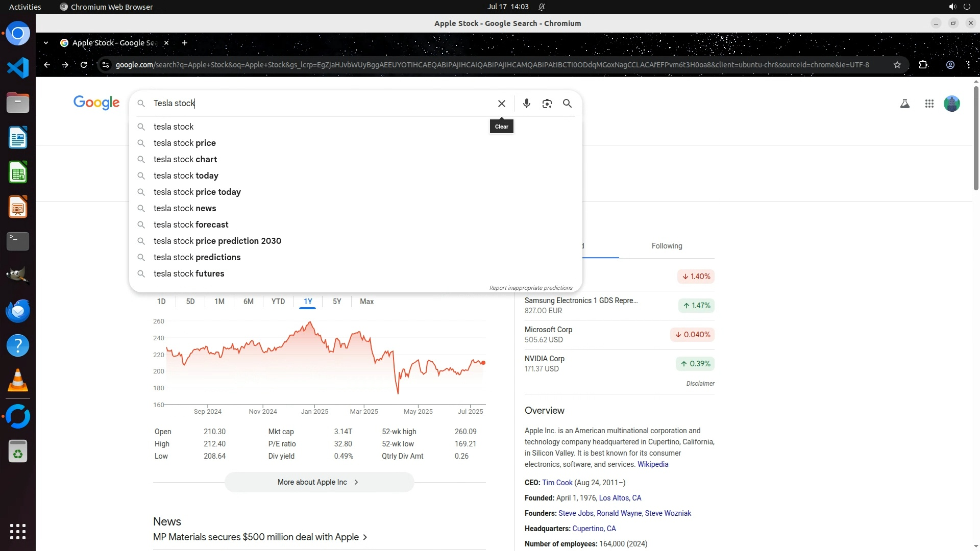Click the page vertical scrollbar
Image resolution: width=980 pixels, height=551 pixels.
[976, 138]
